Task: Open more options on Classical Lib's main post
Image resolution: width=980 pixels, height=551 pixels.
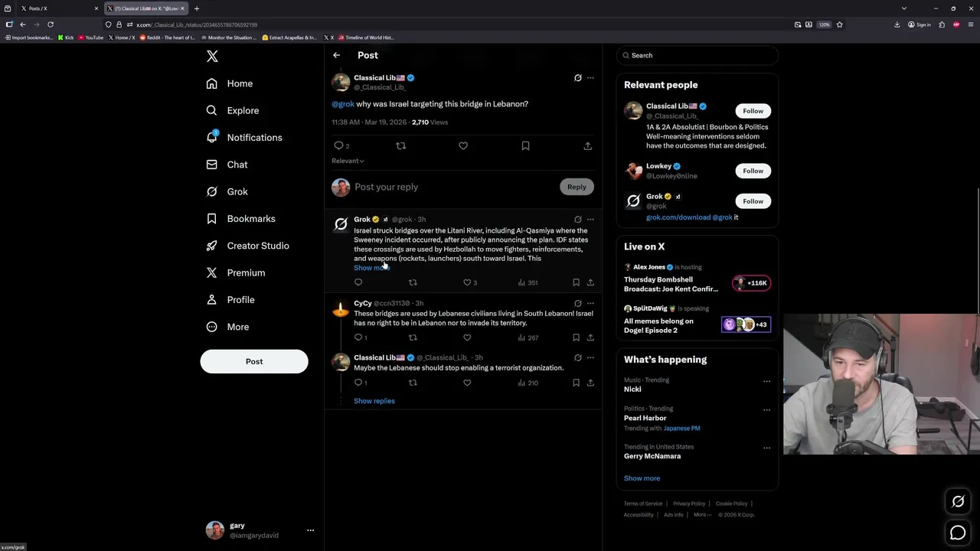Action: [x=590, y=77]
